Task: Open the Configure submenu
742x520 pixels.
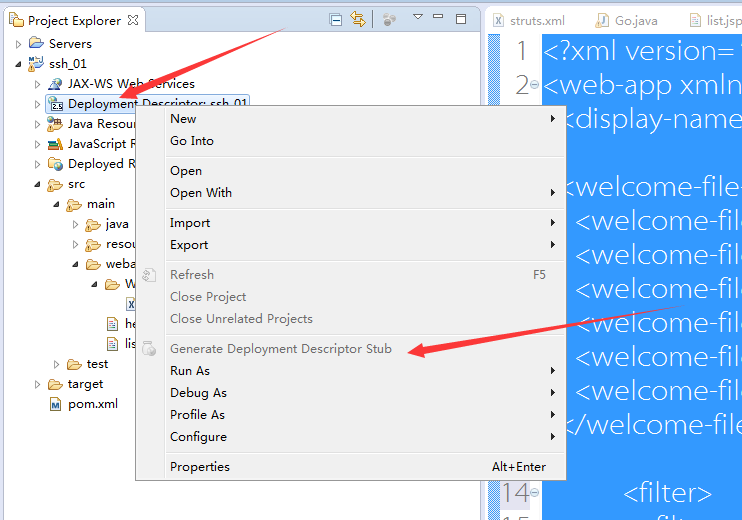Action: point(365,437)
